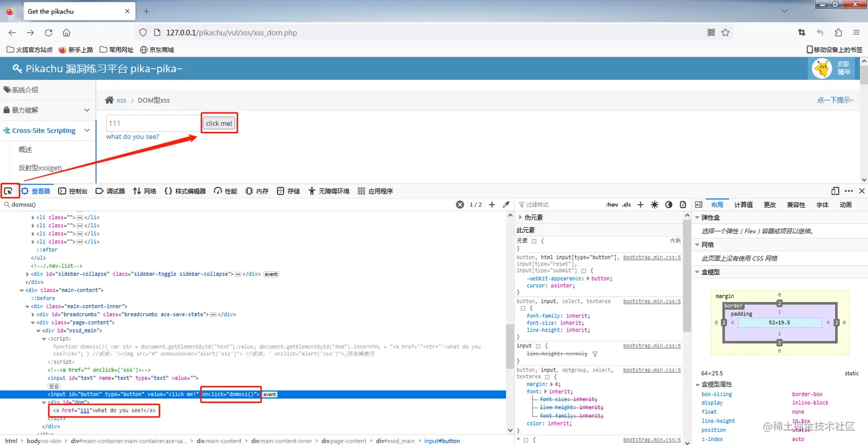Select the 更改 changes sidebar tab
Image resolution: width=868 pixels, height=445 pixels.
(x=770, y=205)
